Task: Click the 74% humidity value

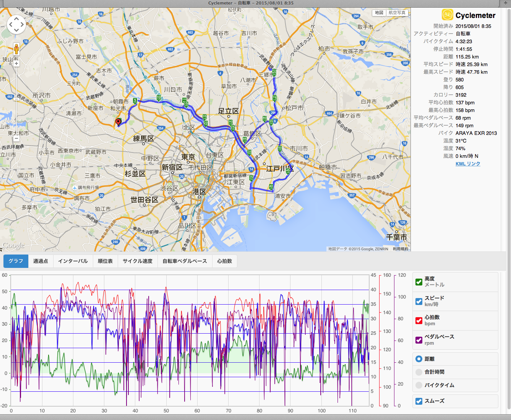Action: pos(461,148)
